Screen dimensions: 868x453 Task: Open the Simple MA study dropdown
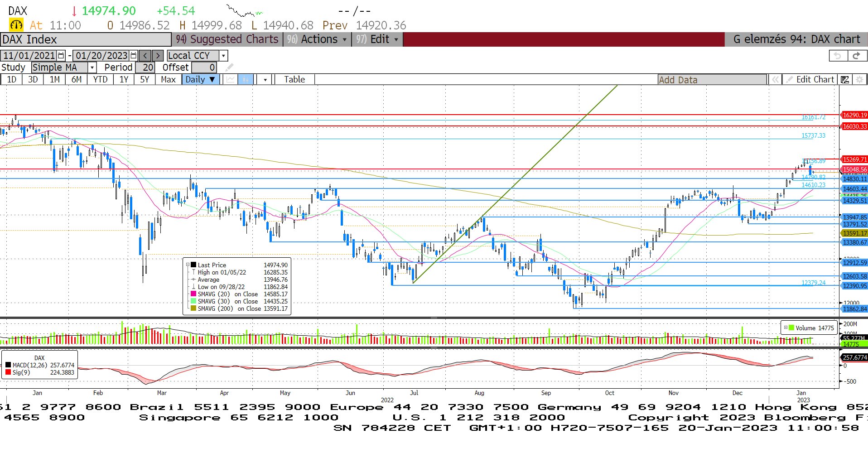click(x=92, y=67)
